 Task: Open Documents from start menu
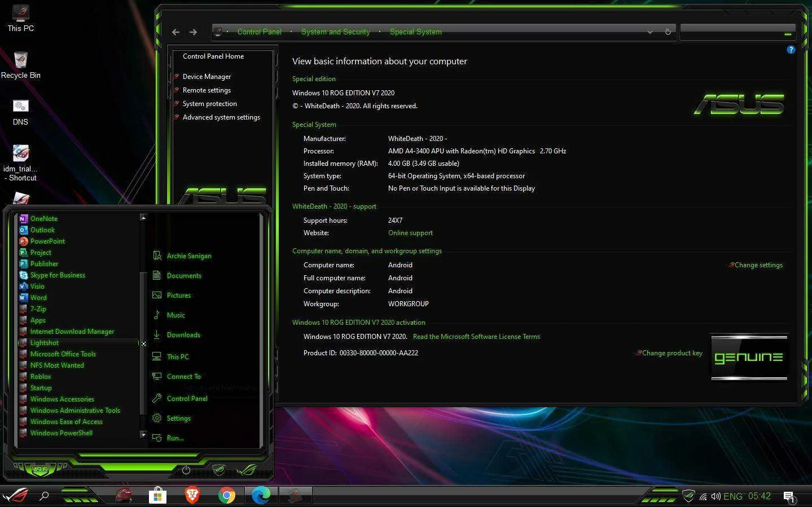[x=177, y=276]
